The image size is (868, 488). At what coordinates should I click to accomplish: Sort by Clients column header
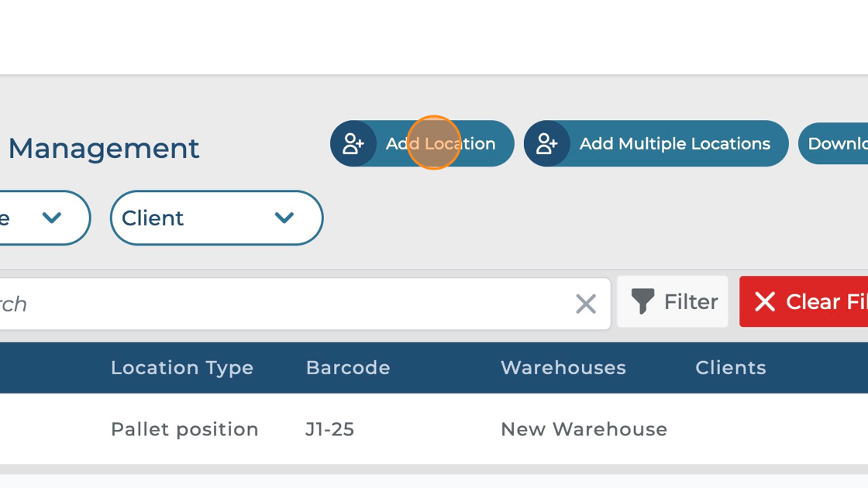(731, 368)
